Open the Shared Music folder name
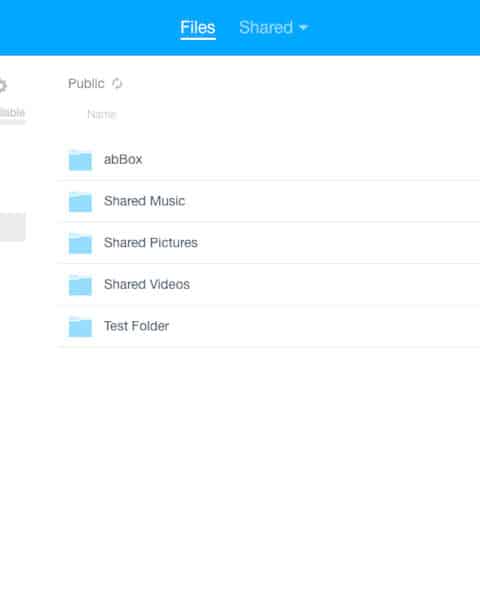The height and width of the screenshot is (590, 480). (x=144, y=201)
